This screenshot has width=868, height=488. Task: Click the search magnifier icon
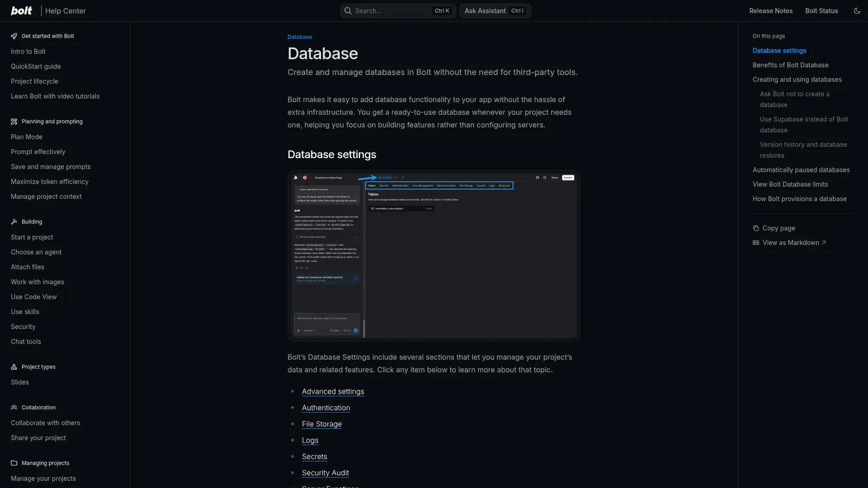(x=348, y=11)
